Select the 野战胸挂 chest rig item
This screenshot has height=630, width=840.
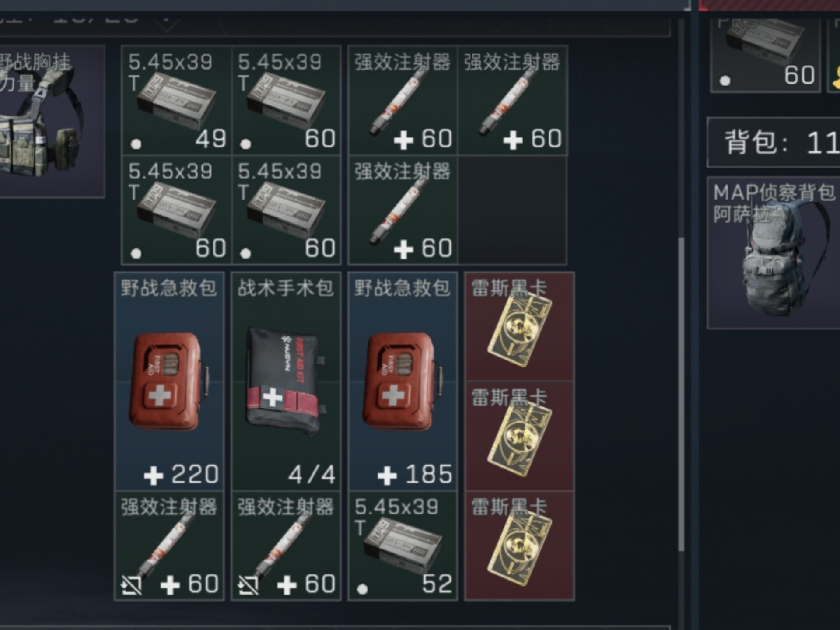point(52,122)
